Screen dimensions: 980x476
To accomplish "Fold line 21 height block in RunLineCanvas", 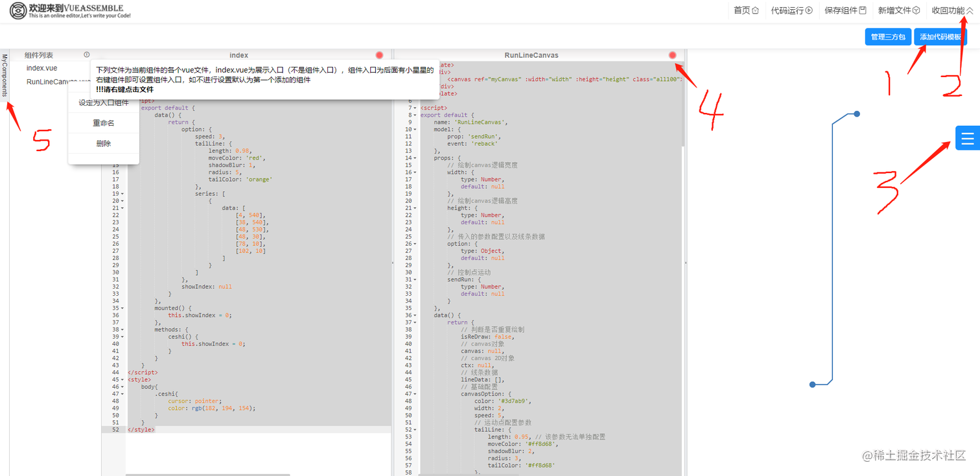I will tap(415, 208).
